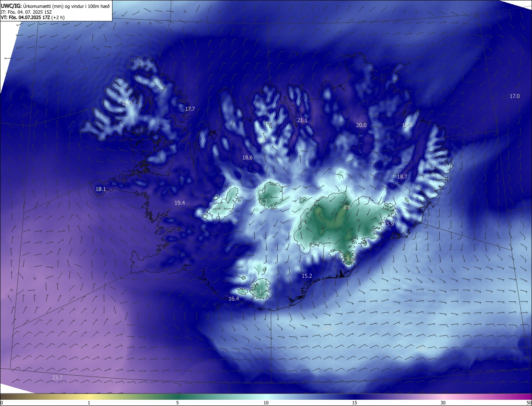This screenshot has width=532, height=406.
Task: Click the 15.2 value label near the south coast
Action: coord(307,276)
